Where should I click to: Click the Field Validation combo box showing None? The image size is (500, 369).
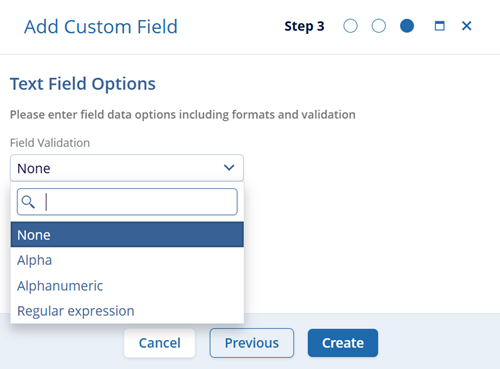pyautogui.click(x=127, y=168)
